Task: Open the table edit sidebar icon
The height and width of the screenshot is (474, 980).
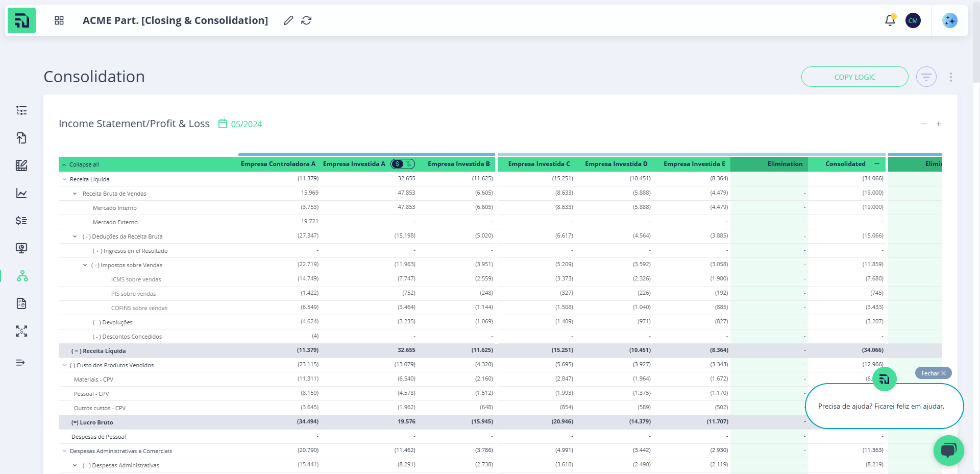Action: (x=21, y=165)
